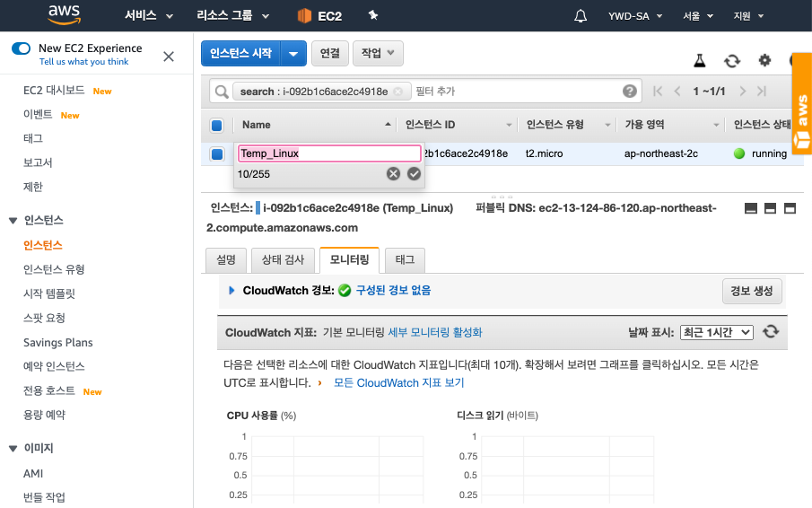Viewport: 812px width, 508px height.
Task: Open the 작업 actions dropdown
Action: [x=378, y=53]
